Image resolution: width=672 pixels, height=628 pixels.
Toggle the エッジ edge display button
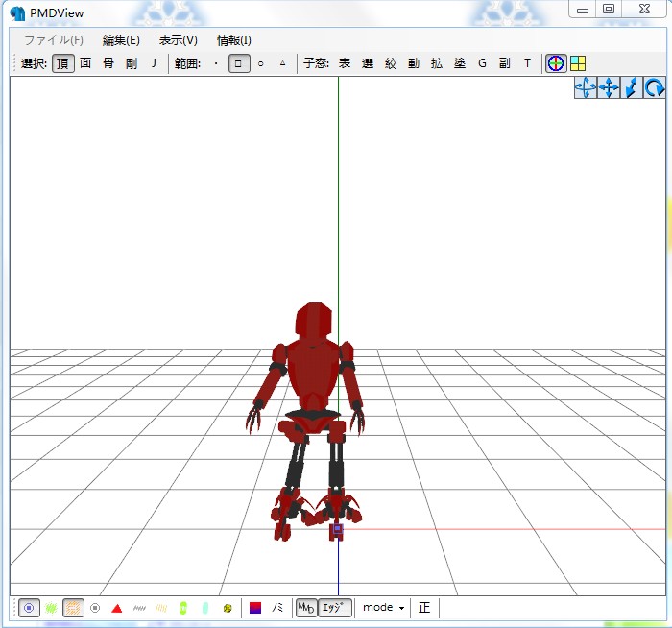tap(334, 608)
